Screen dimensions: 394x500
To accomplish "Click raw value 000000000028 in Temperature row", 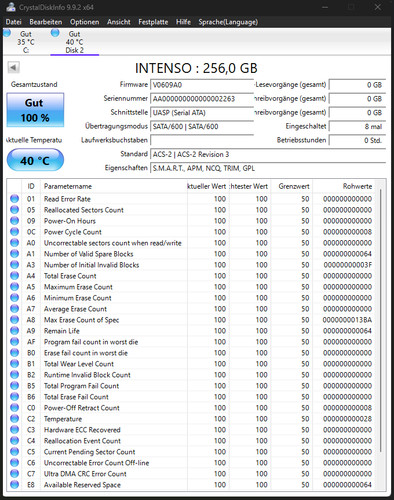I will tap(347, 419).
